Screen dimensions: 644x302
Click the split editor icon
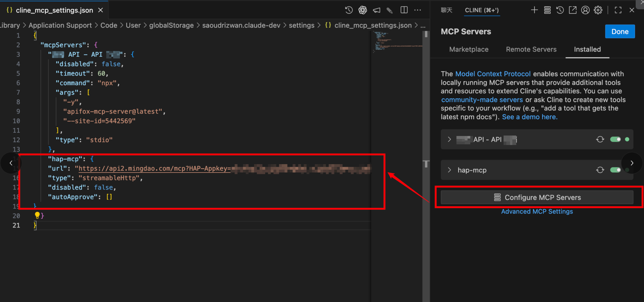coord(404,10)
